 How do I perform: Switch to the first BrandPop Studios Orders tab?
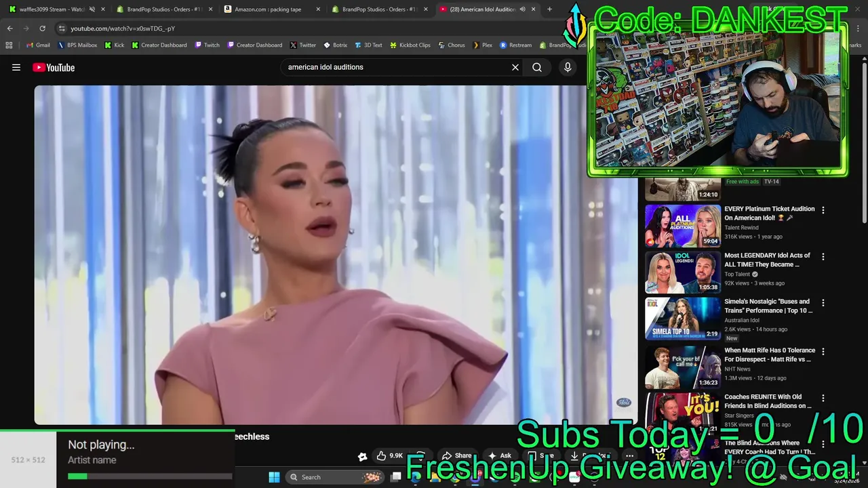pos(163,9)
